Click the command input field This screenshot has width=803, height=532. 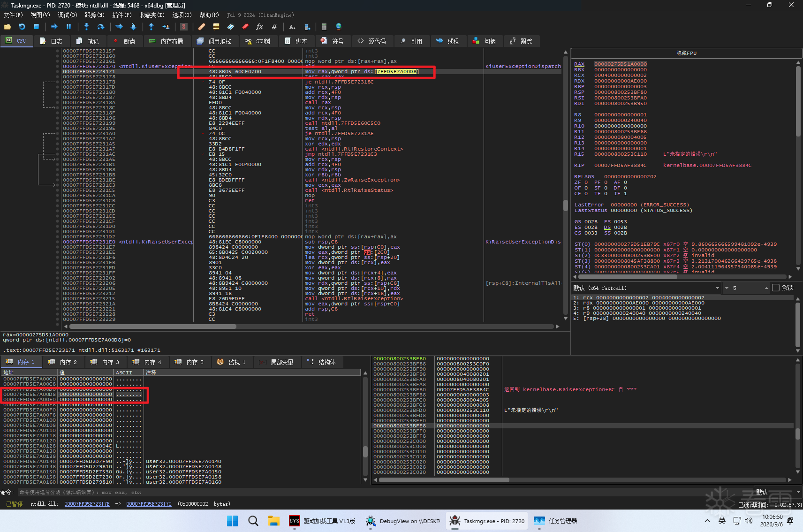[x=385, y=492]
